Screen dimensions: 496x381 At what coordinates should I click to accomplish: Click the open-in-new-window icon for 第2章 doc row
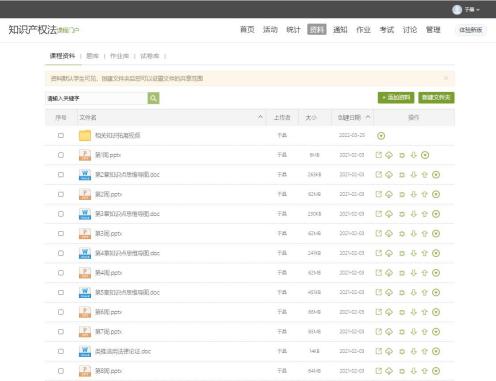[x=379, y=174]
